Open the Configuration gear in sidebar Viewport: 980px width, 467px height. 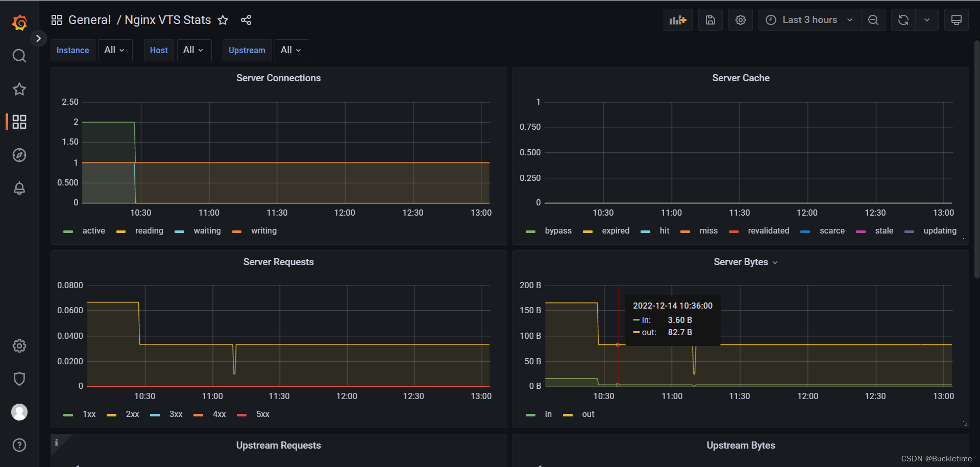19,346
